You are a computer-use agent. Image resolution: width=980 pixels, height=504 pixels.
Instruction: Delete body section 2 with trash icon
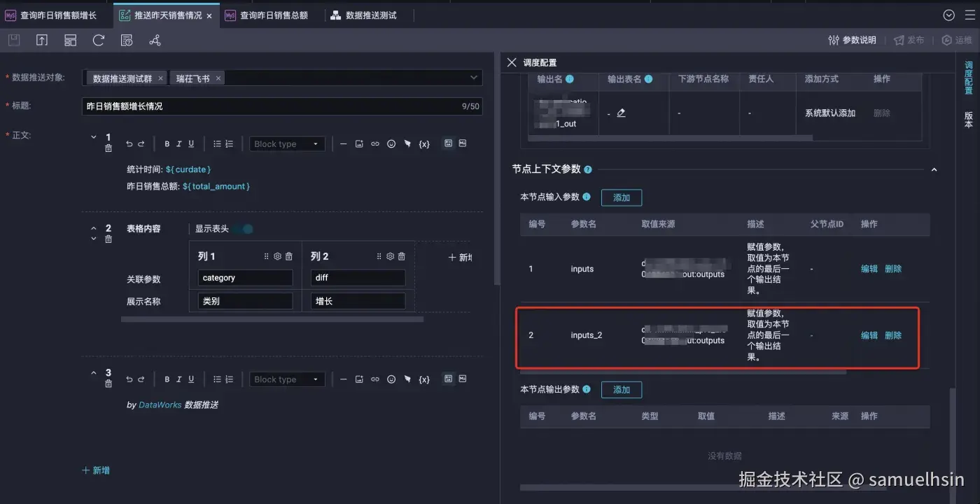108,239
